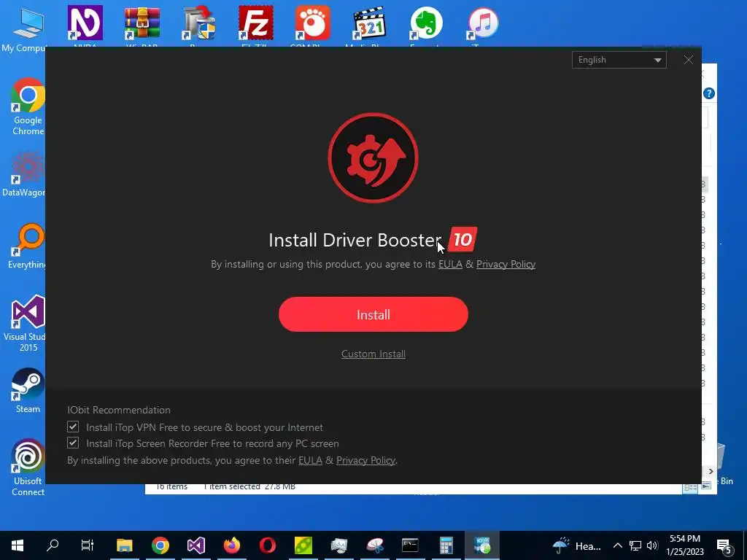Open iTunes desktop shortcut
747x560 pixels.
tap(483, 26)
